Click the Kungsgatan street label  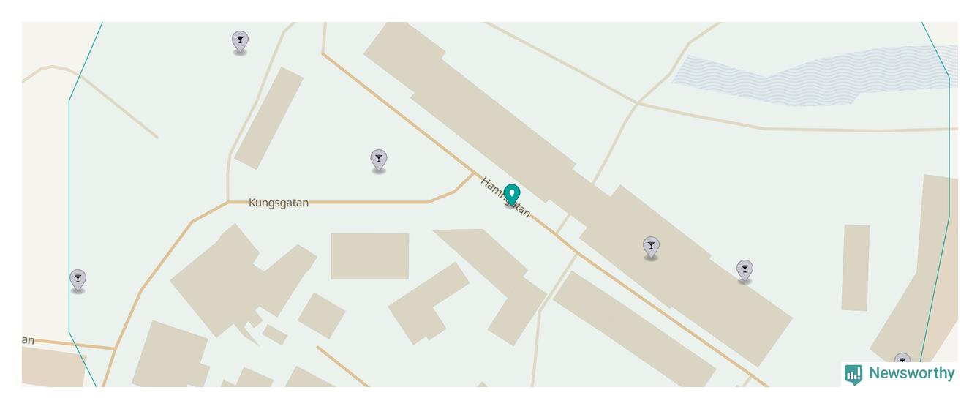click(279, 203)
